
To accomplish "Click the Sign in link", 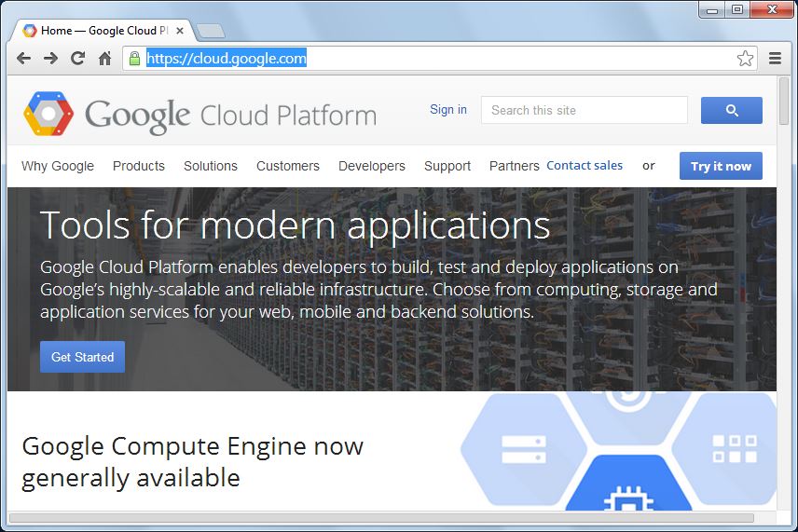I will click(448, 110).
